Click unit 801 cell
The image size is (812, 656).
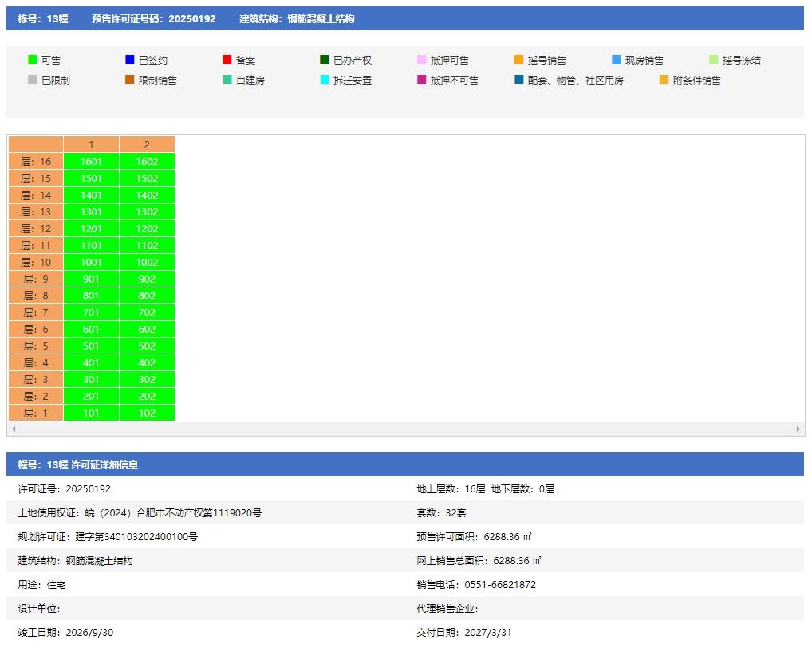coord(91,296)
